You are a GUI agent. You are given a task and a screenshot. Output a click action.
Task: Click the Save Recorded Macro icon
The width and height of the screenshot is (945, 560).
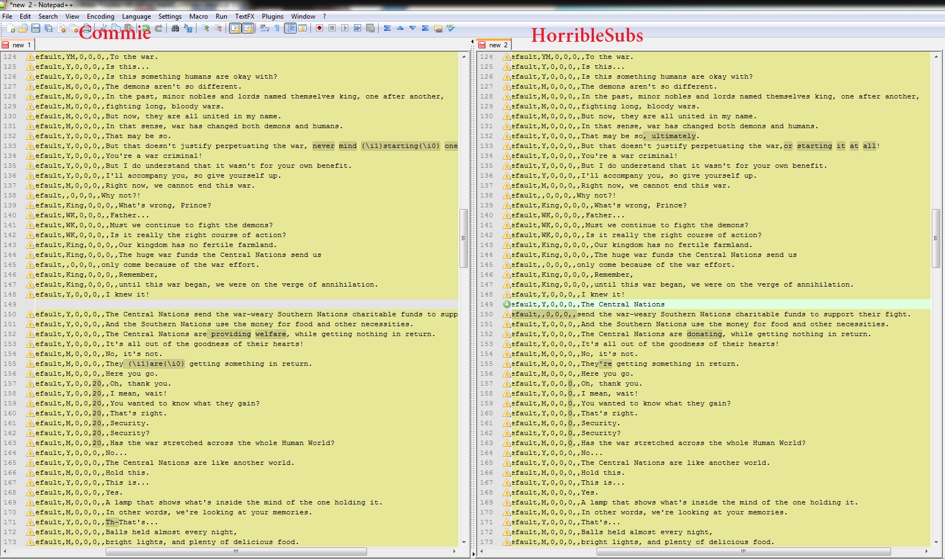point(370,28)
